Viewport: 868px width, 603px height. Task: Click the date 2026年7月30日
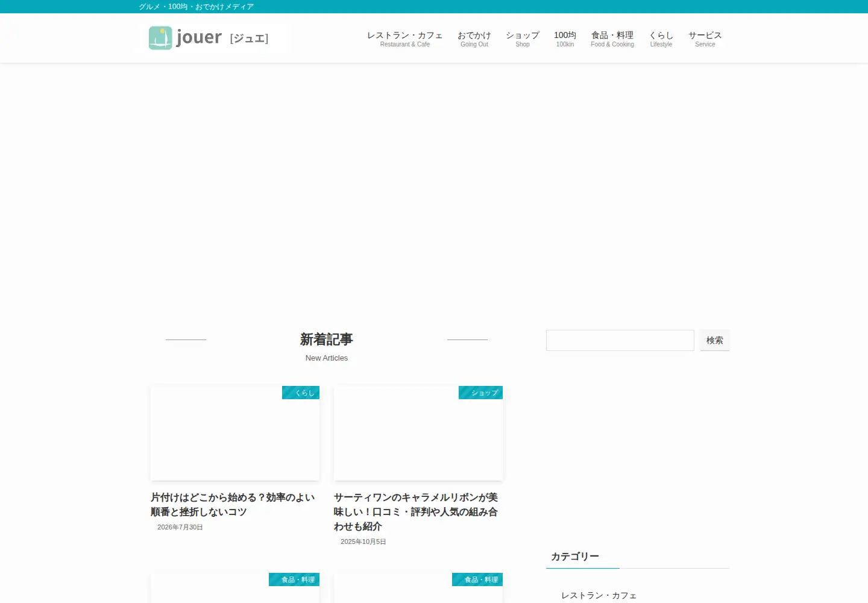click(x=180, y=527)
